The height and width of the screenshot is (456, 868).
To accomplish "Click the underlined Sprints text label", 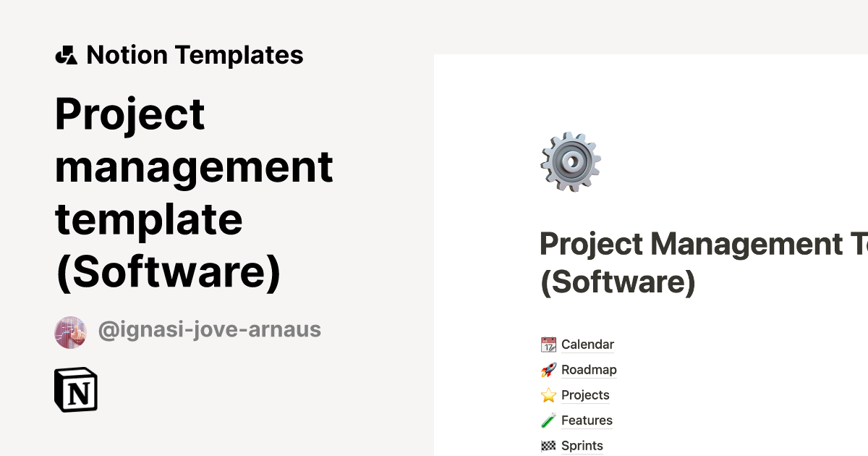I will pyautogui.click(x=582, y=444).
